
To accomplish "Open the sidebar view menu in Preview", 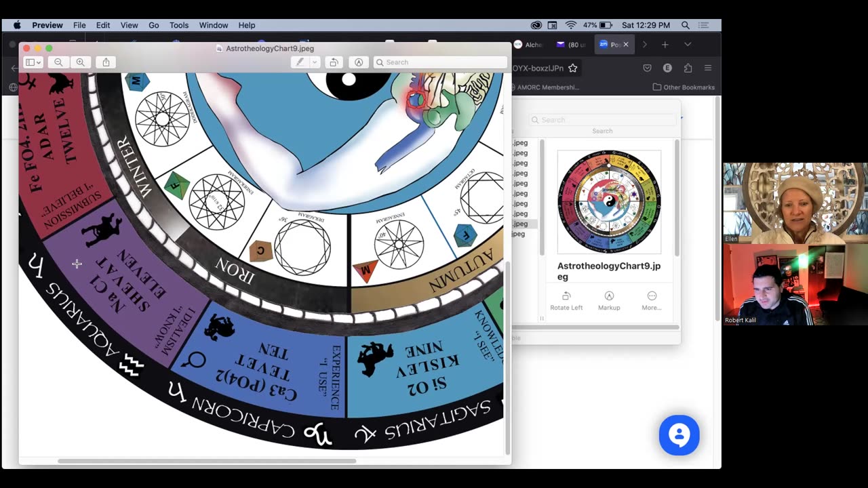I will click(x=33, y=62).
